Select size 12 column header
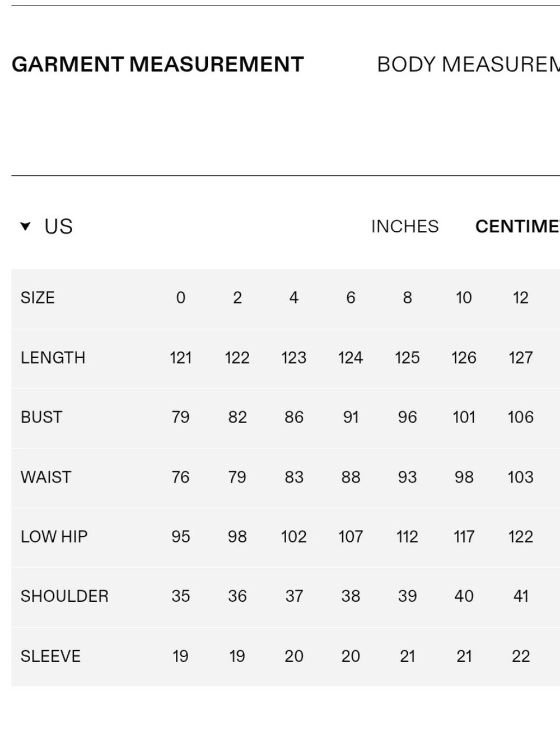560x744 pixels. tap(521, 298)
